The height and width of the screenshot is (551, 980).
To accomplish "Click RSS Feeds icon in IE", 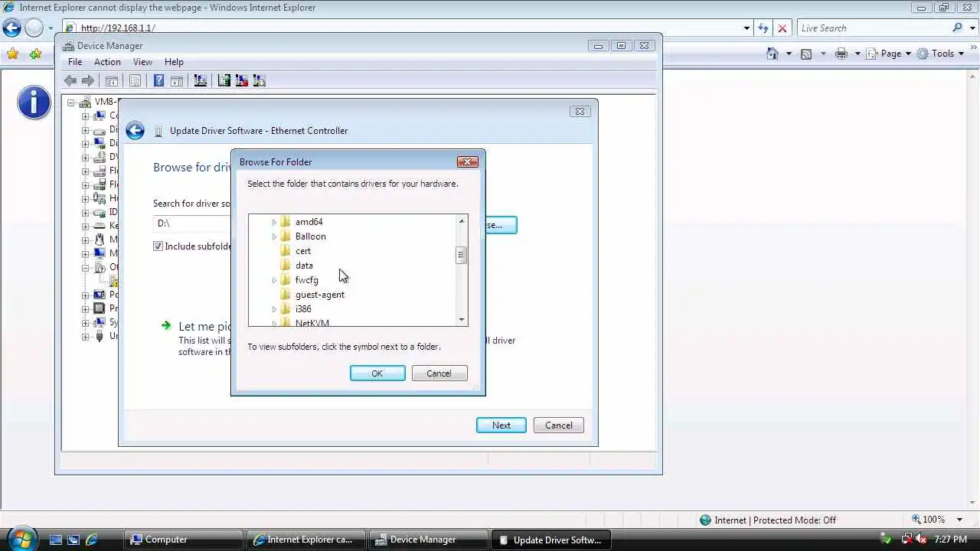I will [x=806, y=54].
